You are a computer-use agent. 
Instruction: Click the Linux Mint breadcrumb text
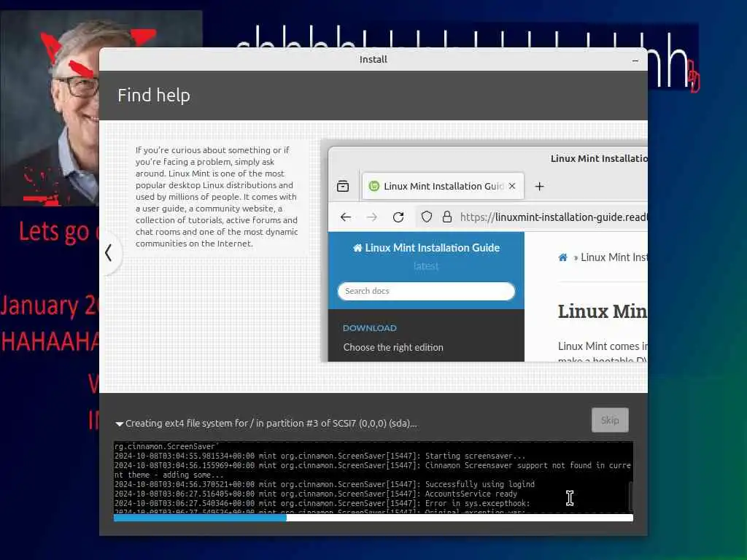pos(614,257)
